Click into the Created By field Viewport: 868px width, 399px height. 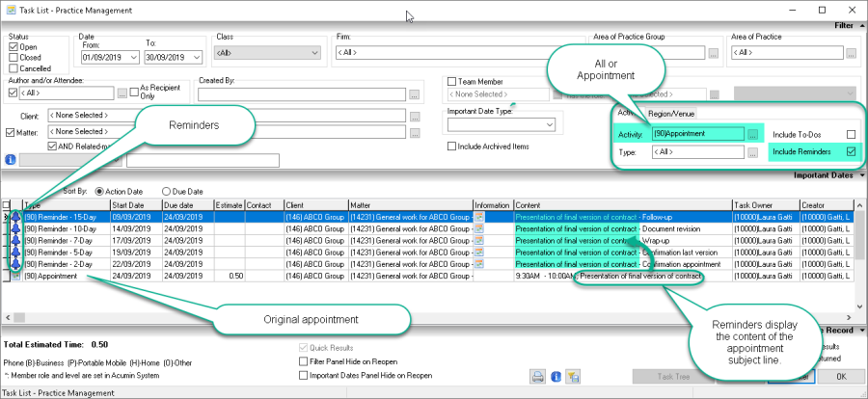point(302,94)
